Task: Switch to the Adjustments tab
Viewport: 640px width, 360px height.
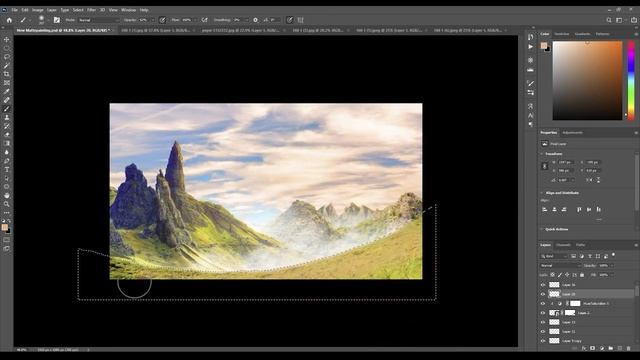Action: tap(573, 133)
